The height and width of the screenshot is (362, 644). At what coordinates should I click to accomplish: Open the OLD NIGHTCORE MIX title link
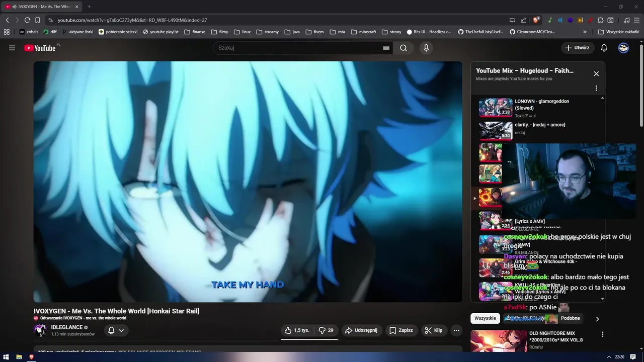(x=556, y=336)
